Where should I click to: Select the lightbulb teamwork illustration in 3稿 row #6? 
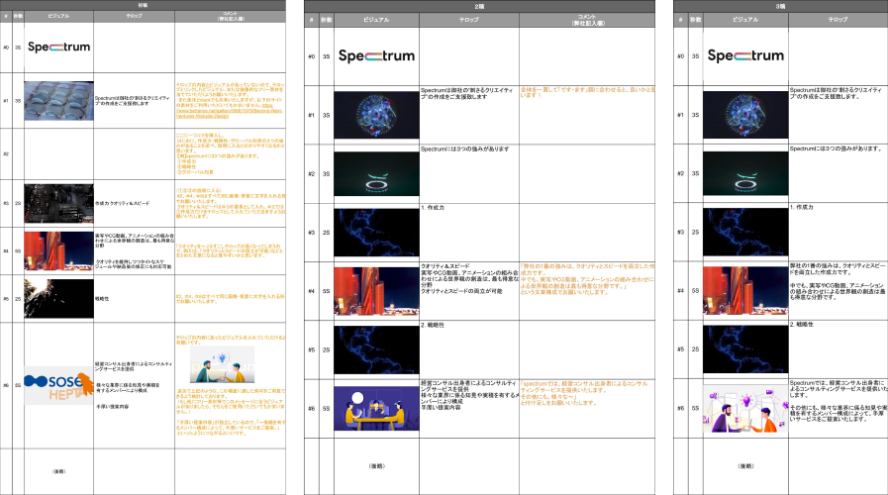[746, 408]
